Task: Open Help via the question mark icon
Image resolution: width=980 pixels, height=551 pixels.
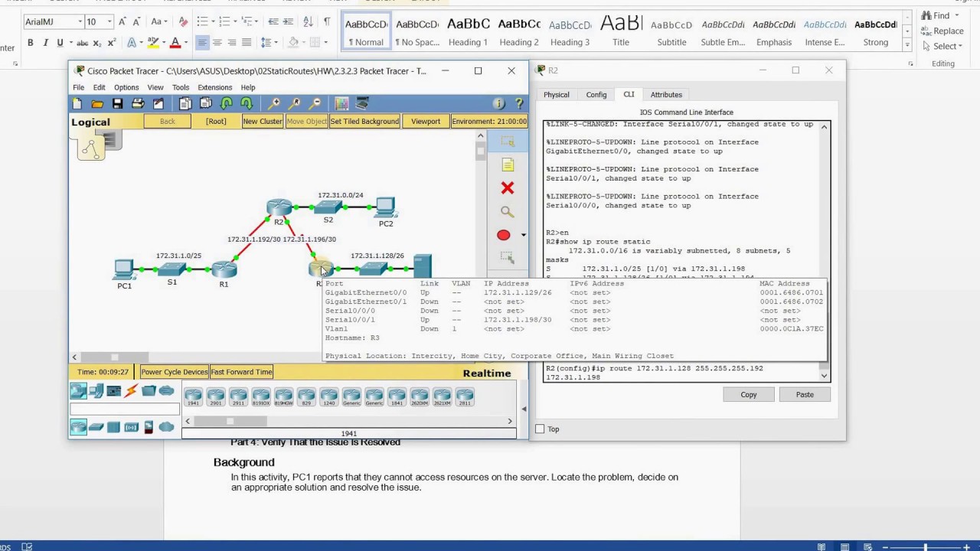Action: (519, 104)
